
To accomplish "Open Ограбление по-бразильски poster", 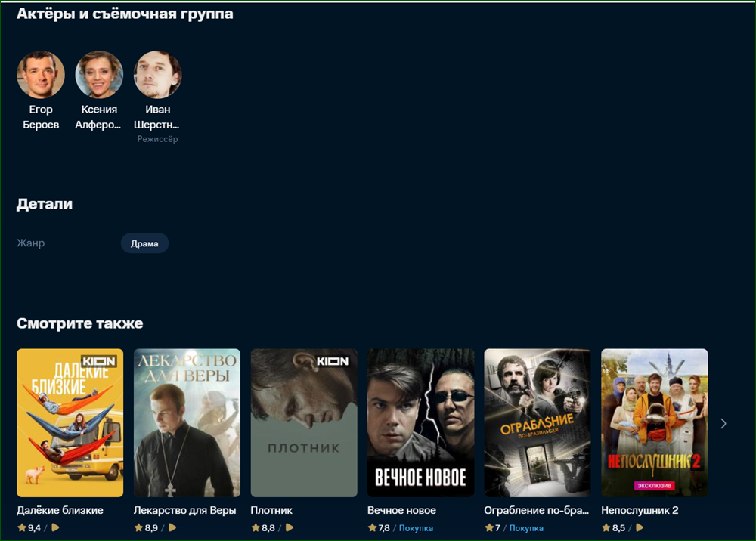I will tap(538, 422).
